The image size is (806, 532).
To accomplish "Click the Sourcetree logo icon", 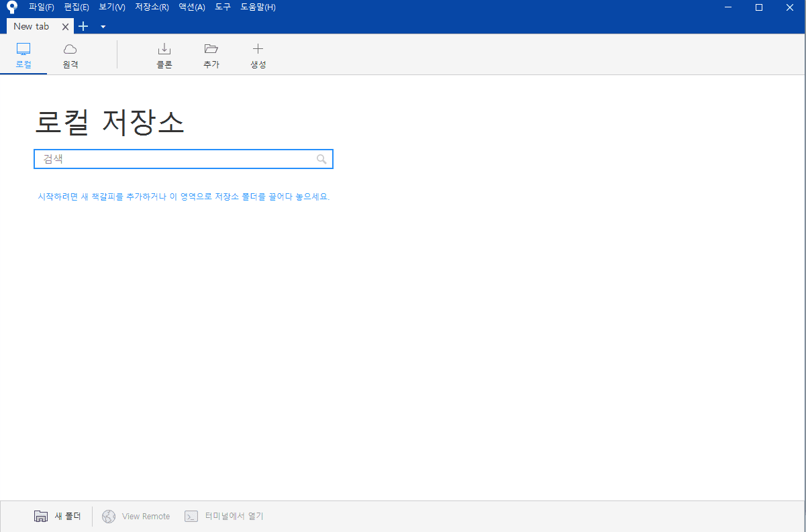I will click(x=11, y=7).
